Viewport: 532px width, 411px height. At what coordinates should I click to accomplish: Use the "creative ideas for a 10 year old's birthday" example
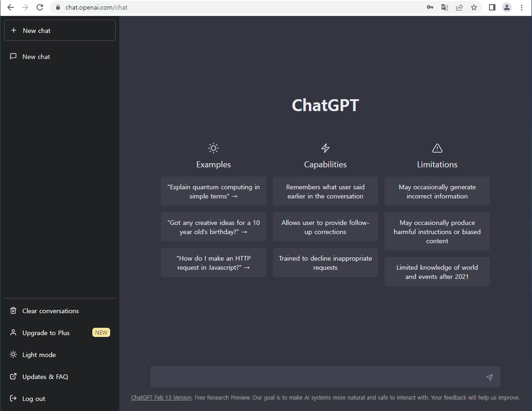tap(213, 227)
